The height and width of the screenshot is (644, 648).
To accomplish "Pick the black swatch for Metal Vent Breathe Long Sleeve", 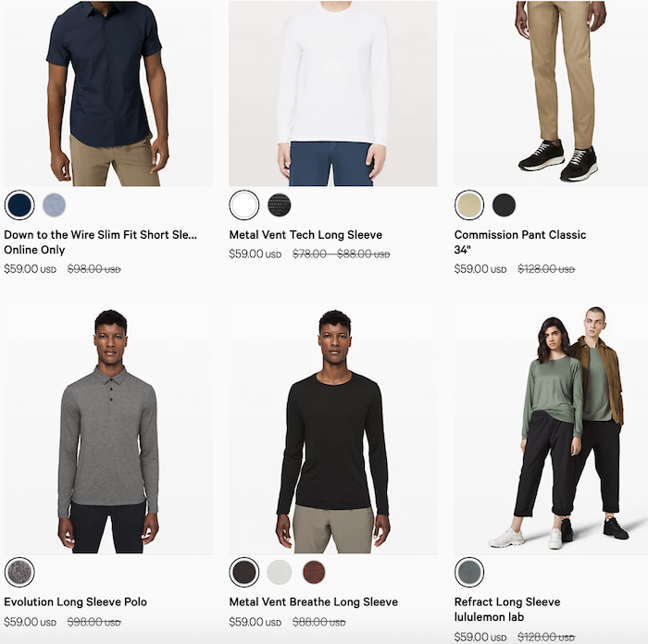I will click(244, 572).
